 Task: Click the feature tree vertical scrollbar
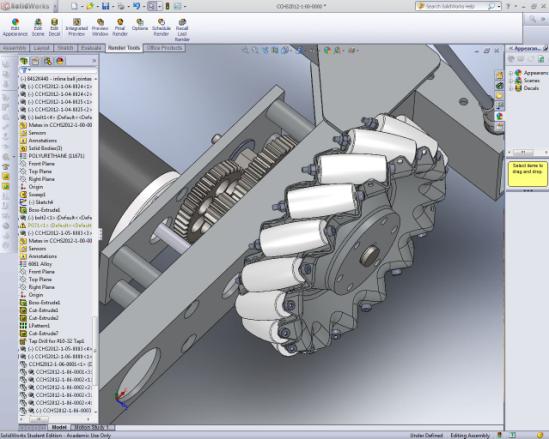(x=96, y=350)
